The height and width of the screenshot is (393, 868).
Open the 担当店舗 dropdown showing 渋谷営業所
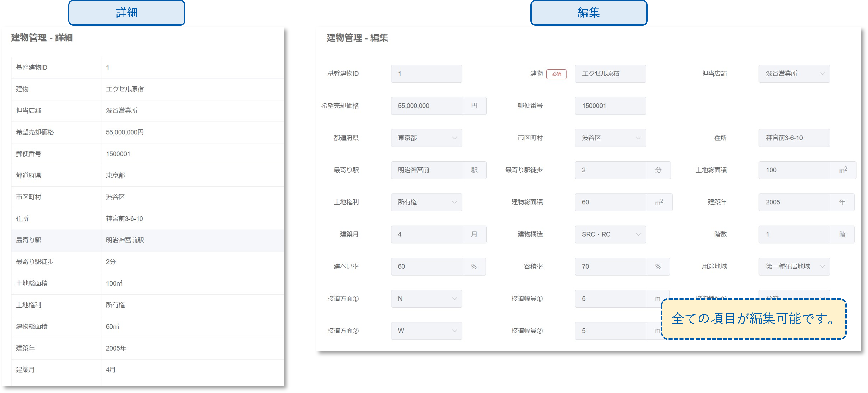point(794,74)
